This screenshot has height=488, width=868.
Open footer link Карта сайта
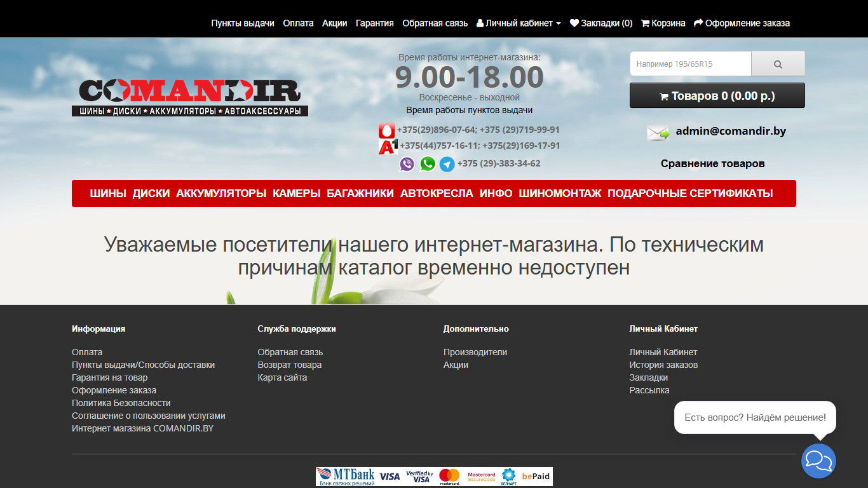click(282, 377)
